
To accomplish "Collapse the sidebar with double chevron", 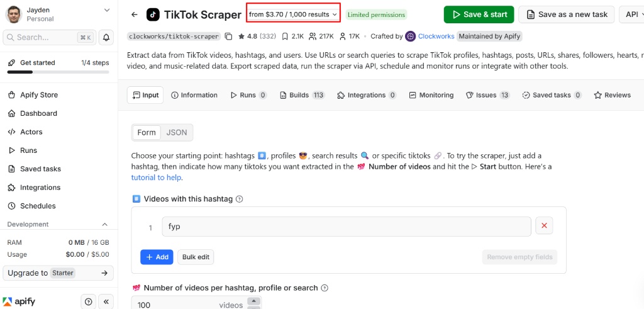I will [x=106, y=301].
